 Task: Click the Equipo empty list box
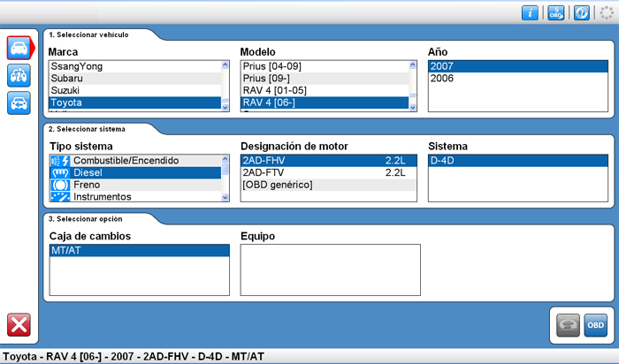tap(331, 269)
